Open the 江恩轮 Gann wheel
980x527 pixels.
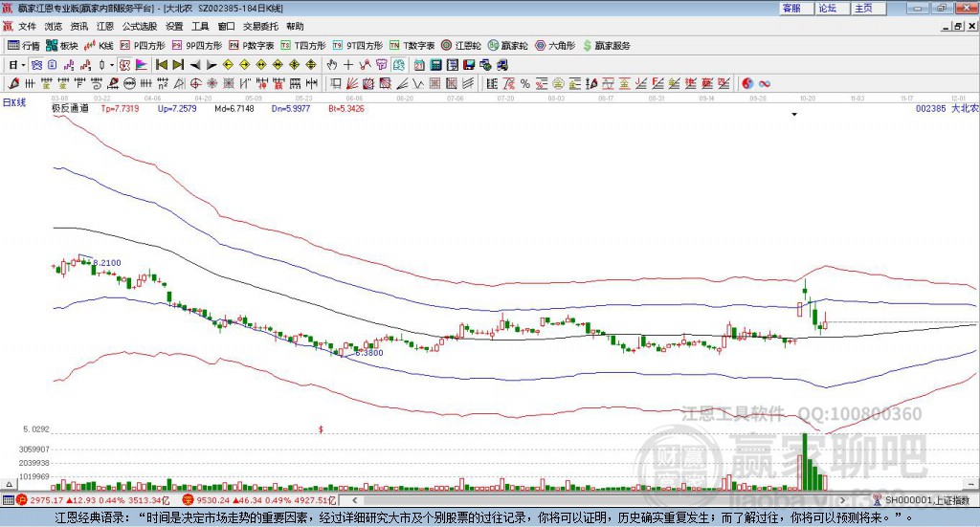tap(461, 46)
